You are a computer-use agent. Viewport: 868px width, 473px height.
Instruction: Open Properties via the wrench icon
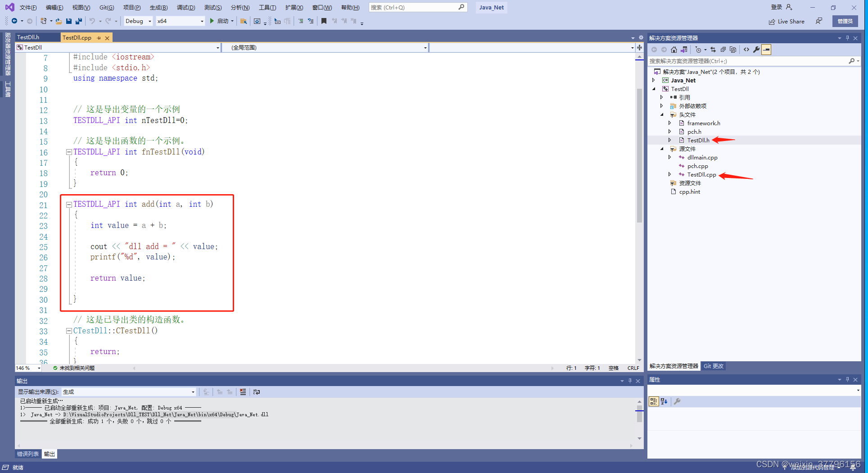click(756, 50)
